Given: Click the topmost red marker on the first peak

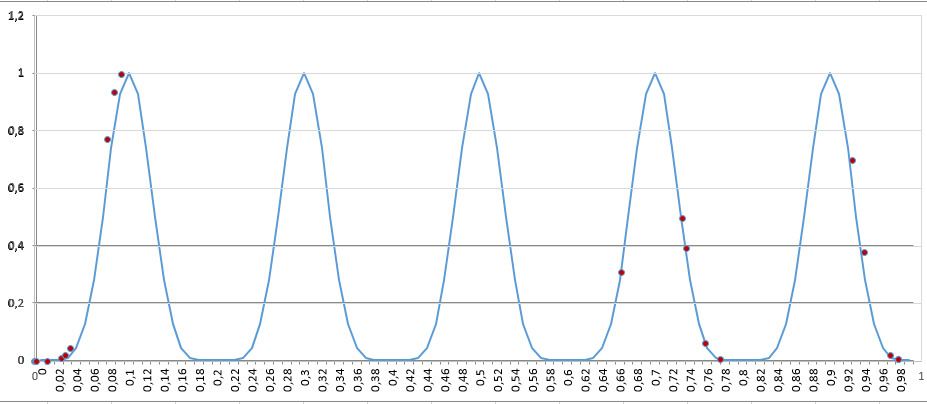Looking at the screenshot, I should (121, 75).
